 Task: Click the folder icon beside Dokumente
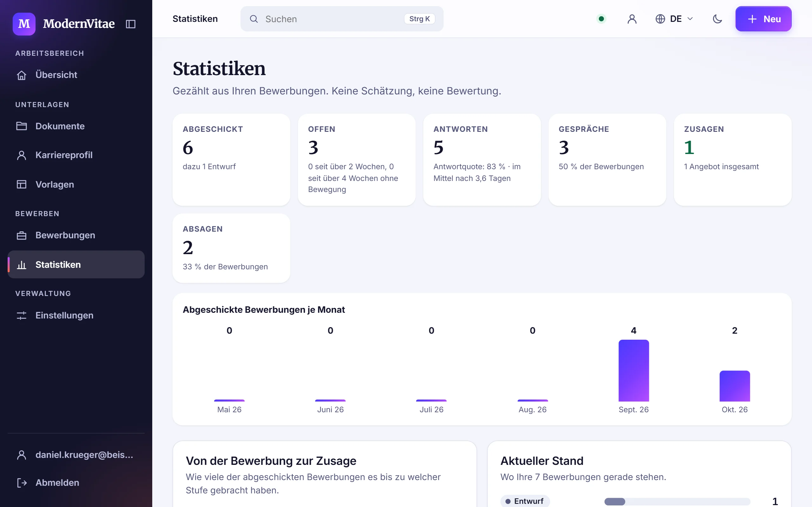point(22,126)
